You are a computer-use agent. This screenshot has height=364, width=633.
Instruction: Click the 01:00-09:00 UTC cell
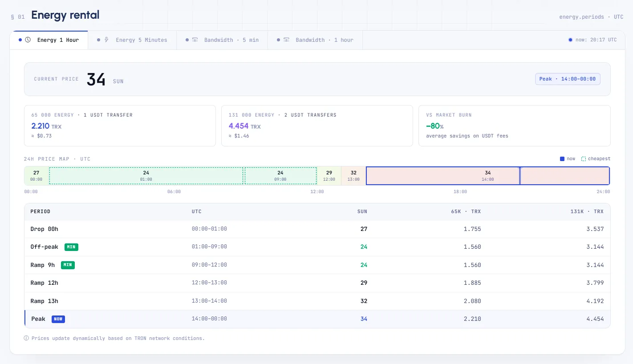tap(209, 247)
